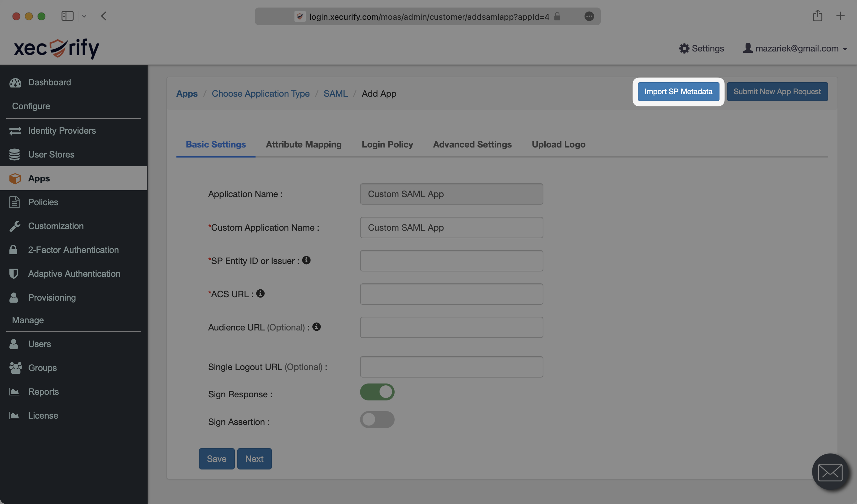Screen dimensions: 857x504
Task: Follow the Choose Application Type breadcrumb link
Action: [x=261, y=94]
